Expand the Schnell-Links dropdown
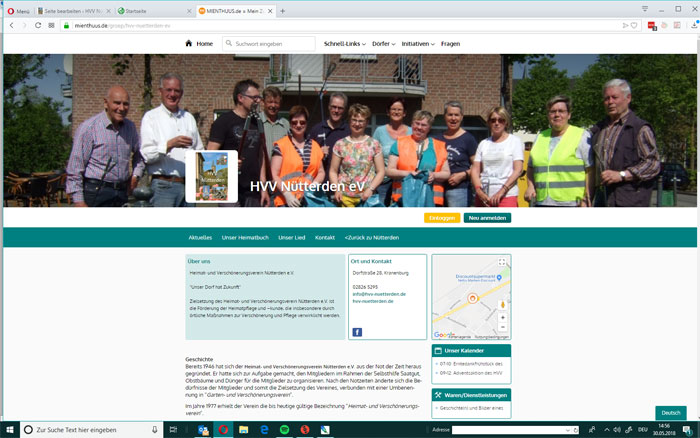Screen dimensions: 700x438 coord(345,44)
